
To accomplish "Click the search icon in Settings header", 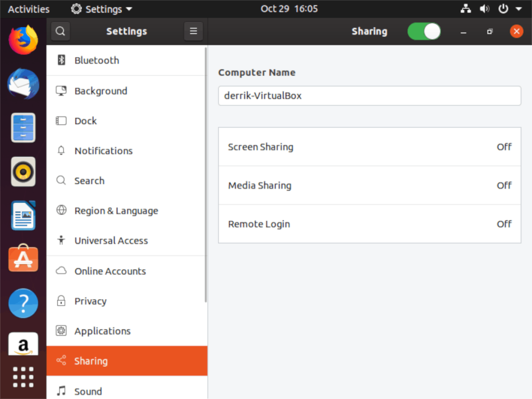I will [x=60, y=31].
